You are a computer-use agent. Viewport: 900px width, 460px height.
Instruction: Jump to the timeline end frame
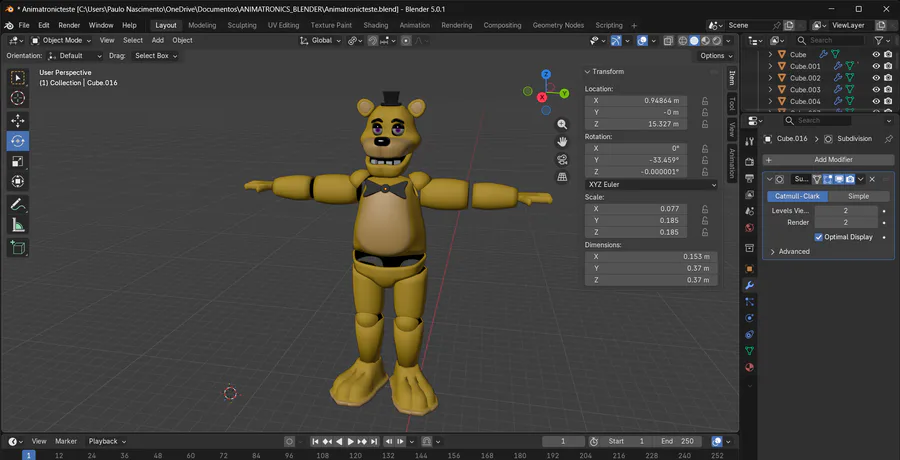374,442
